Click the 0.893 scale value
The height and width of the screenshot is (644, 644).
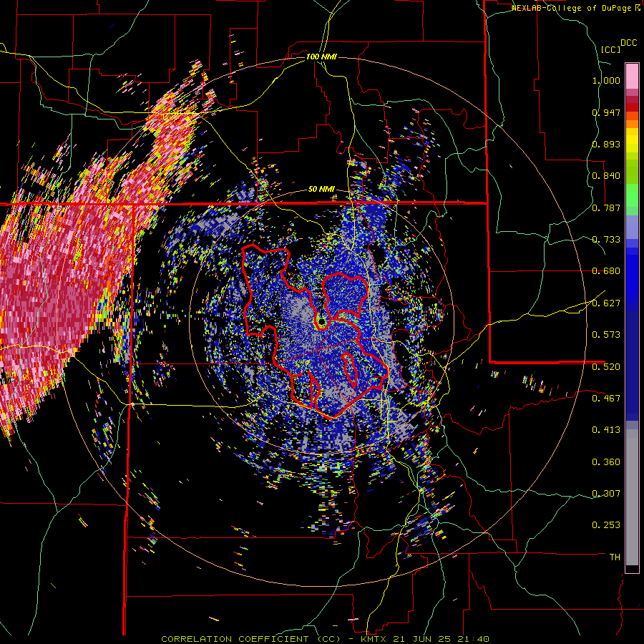[x=606, y=144]
